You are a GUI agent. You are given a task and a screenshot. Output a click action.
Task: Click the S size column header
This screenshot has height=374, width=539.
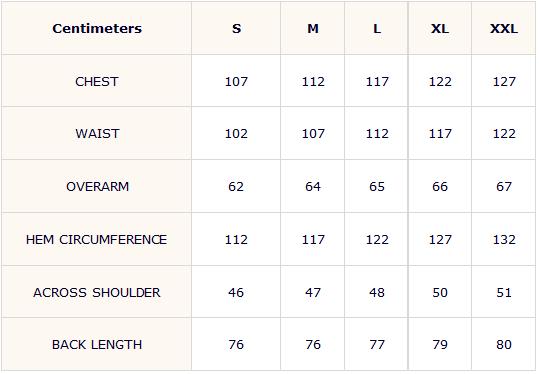pyautogui.click(x=236, y=28)
